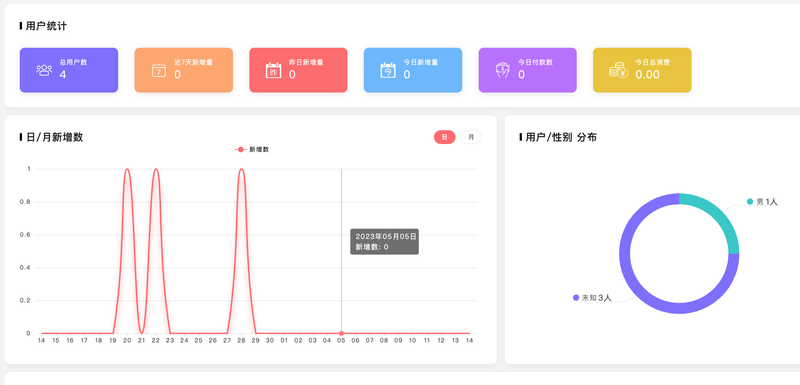Click the y-axis label 0.2
800x385 pixels.
click(25, 300)
